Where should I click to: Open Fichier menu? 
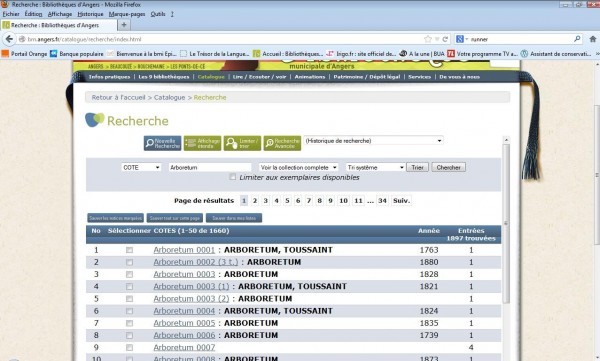click(11, 14)
